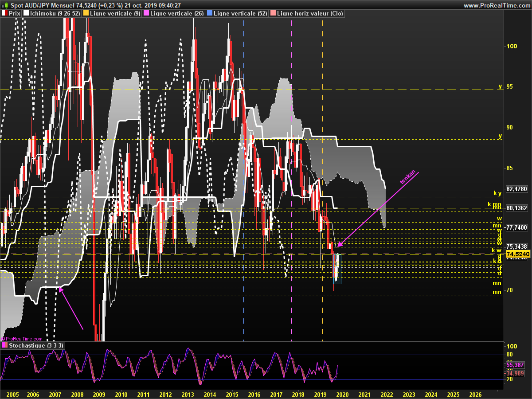Select the blue rectangle around the latest candle
532x399 pixels.
coord(337,269)
